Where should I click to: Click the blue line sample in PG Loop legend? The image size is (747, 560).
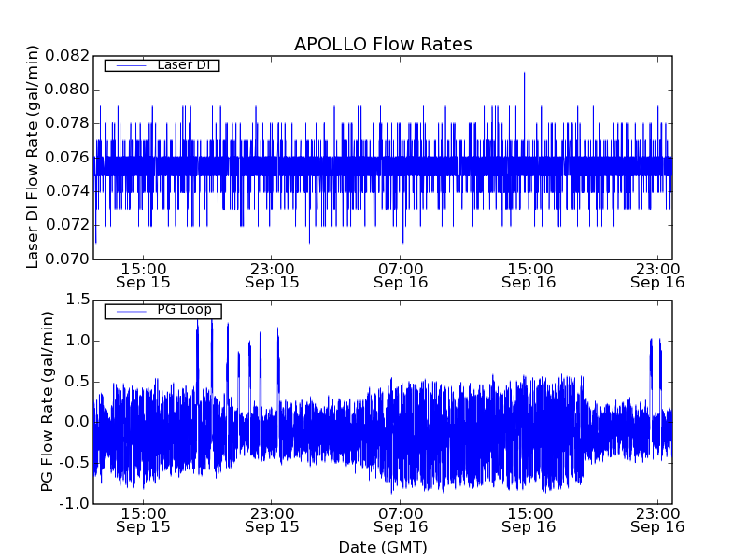point(130,311)
